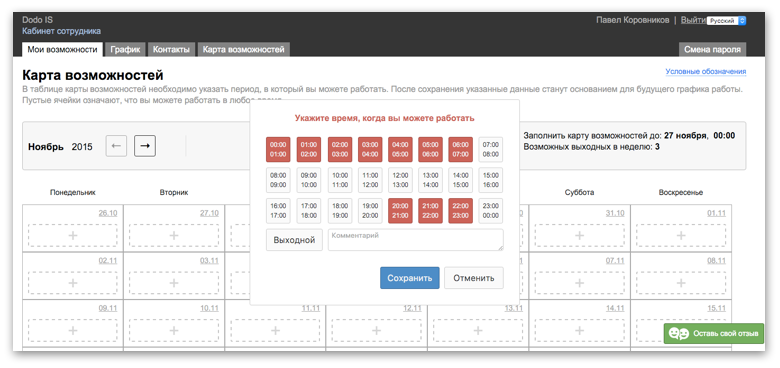Toggle the 12:00–13:00 time slot
This screenshot has width=780, height=368.
[x=400, y=180]
